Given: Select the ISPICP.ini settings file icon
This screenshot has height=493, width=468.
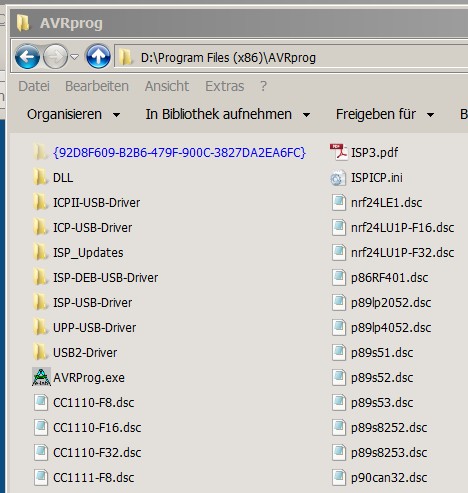Looking at the screenshot, I should pos(338,178).
